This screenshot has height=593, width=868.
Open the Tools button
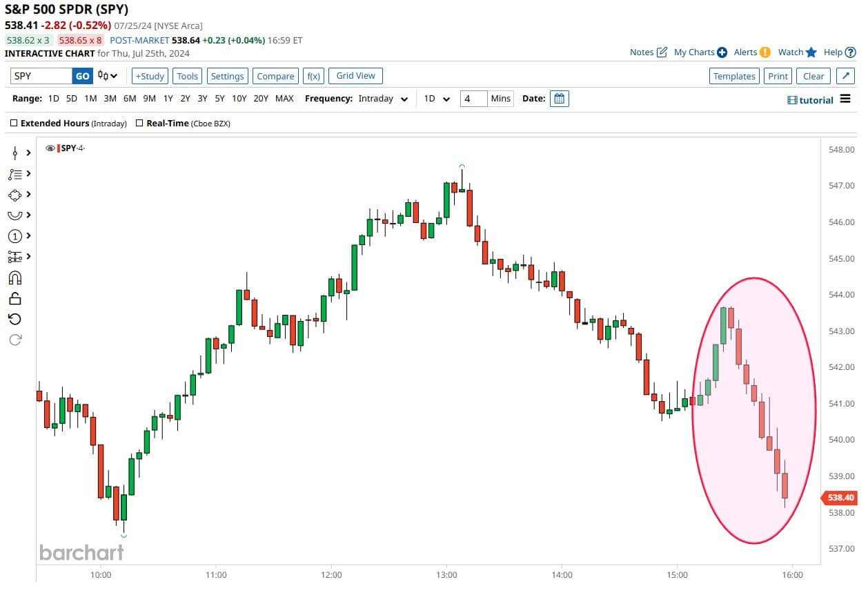tap(187, 77)
